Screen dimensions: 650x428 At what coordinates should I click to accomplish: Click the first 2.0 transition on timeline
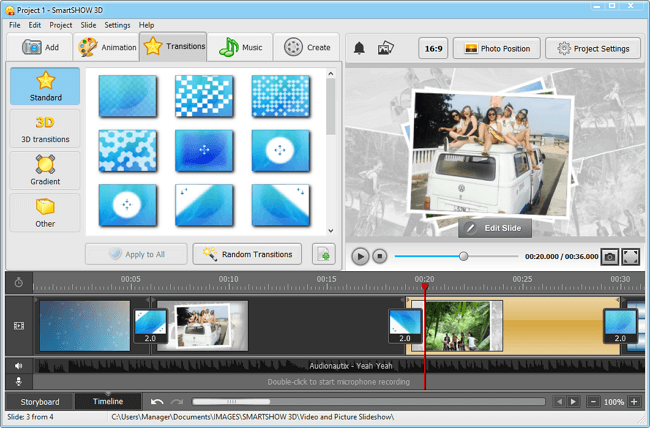click(150, 326)
